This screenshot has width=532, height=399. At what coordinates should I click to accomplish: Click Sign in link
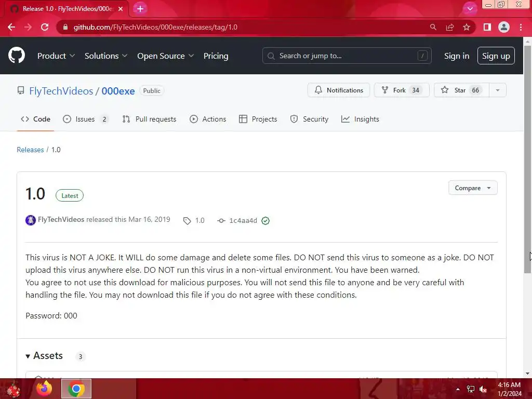457,56
